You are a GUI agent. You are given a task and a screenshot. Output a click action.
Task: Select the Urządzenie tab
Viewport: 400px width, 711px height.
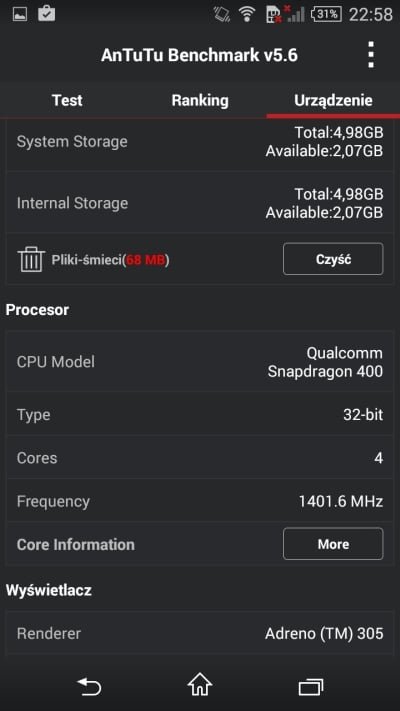[x=333, y=100]
